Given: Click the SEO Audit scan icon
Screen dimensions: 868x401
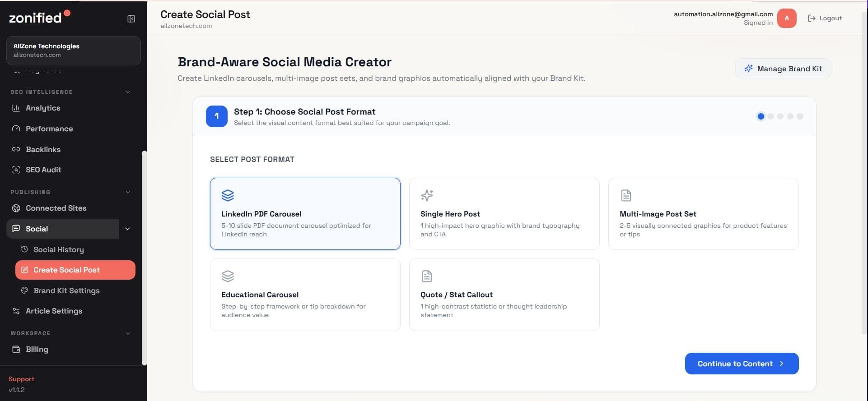Looking at the screenshot, I should [x=16, y=170].
